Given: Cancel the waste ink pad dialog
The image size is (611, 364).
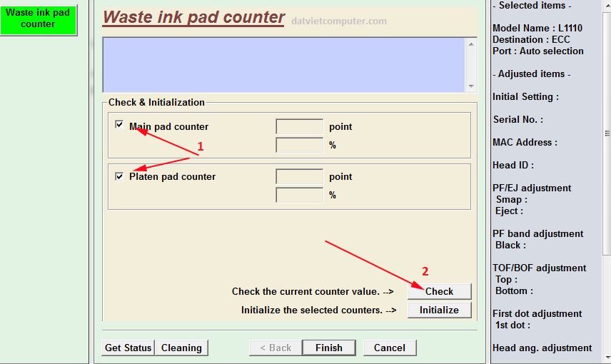Looking at the screenshot, I should click(x=389, y=348).
